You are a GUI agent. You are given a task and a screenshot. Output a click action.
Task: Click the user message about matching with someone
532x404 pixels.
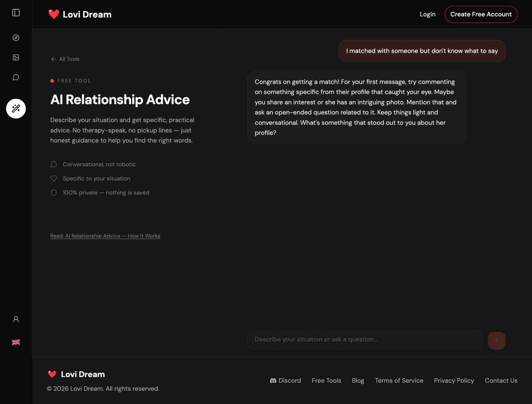[x=422, y=51]
